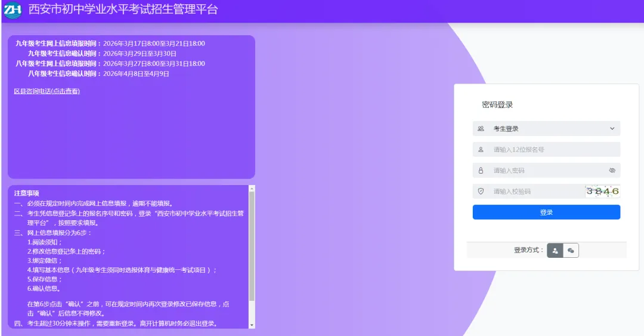Click the step text 1.阅读须知
Screen dimensions: 644x336
pos(44,242)
